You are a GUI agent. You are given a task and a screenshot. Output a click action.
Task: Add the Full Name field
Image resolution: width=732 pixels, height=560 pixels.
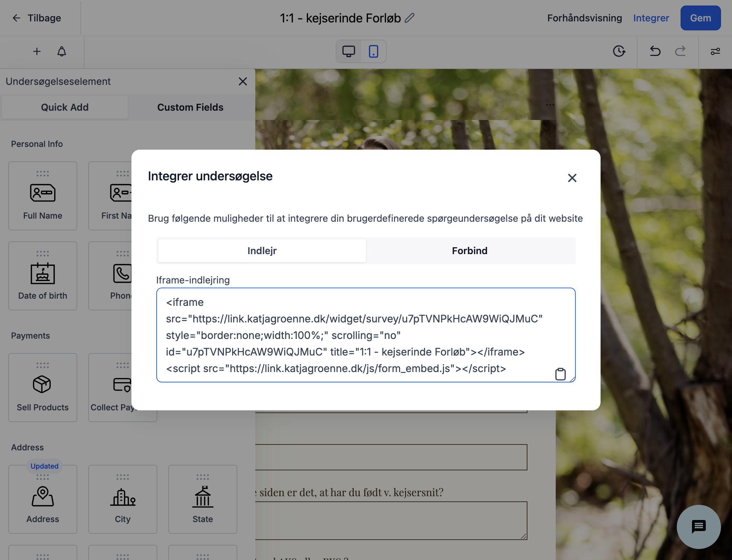[43, 196]
